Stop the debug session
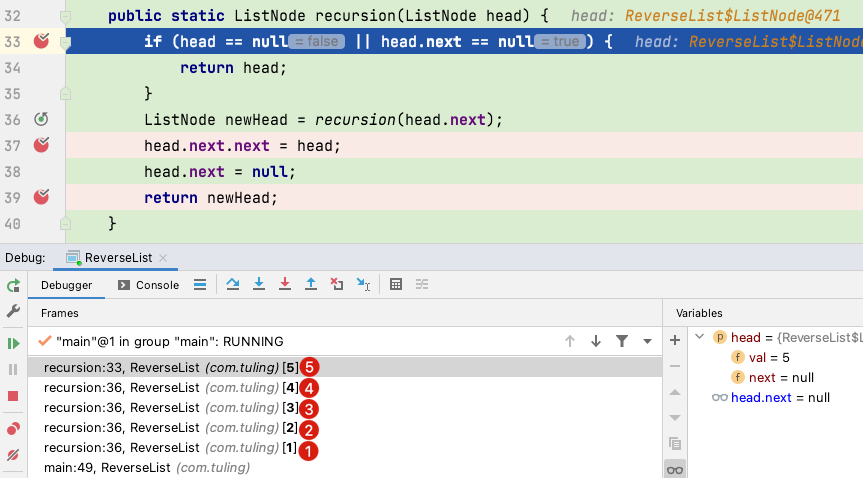 [13, 396]
